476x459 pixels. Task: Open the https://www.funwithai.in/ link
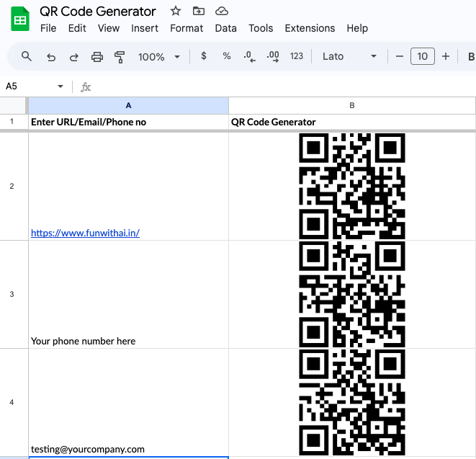[x=85, y=233]
